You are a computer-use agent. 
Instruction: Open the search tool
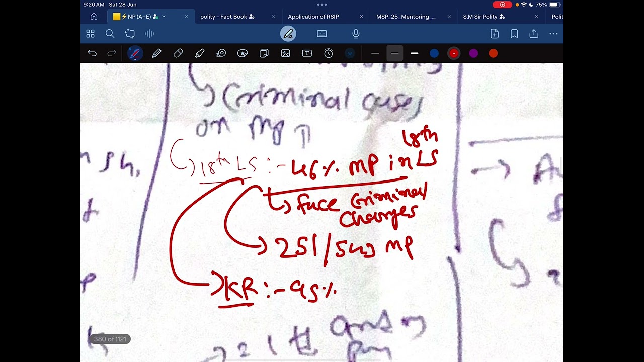pos(110,34)
